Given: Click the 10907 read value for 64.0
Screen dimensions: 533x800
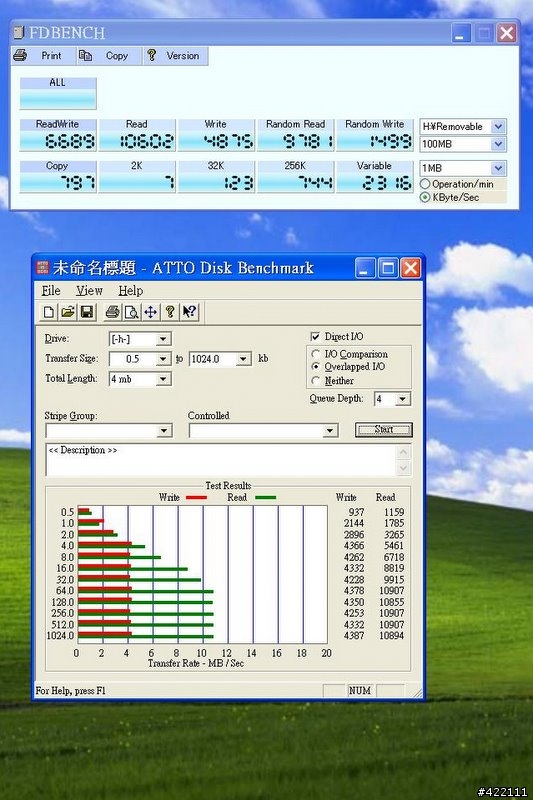Looking at the screenshot, I should click(392, 591).
